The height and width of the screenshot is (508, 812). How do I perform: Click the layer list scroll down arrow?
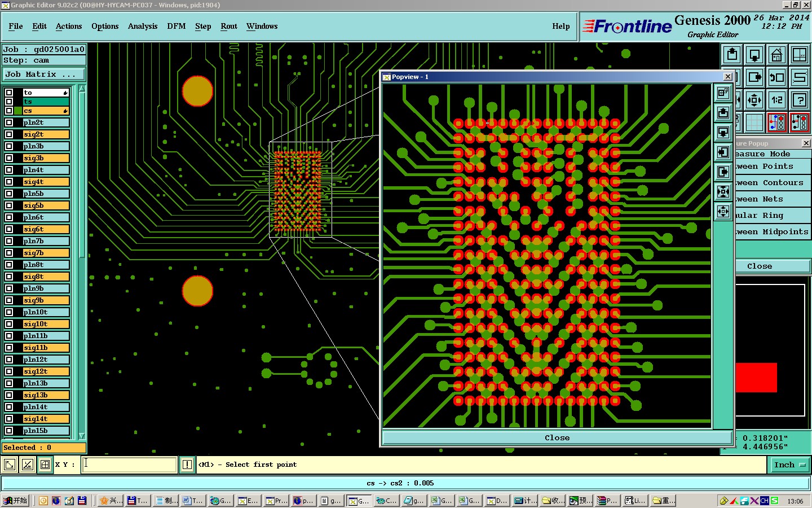[x=82, y=436]
